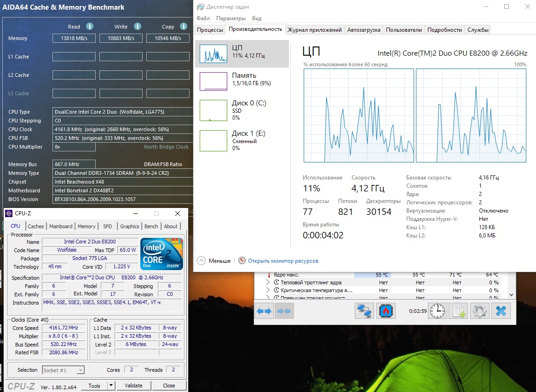Image resolution: width=536 pixels, height=392 pixels.
Task: Select the CPU tab in CPU-Z
Action: click(x=15, y=226)
